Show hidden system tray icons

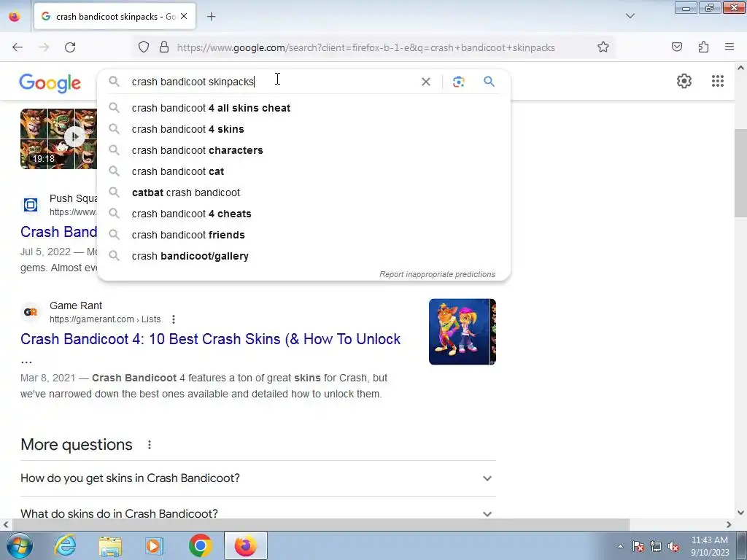(x=620, y=547)
